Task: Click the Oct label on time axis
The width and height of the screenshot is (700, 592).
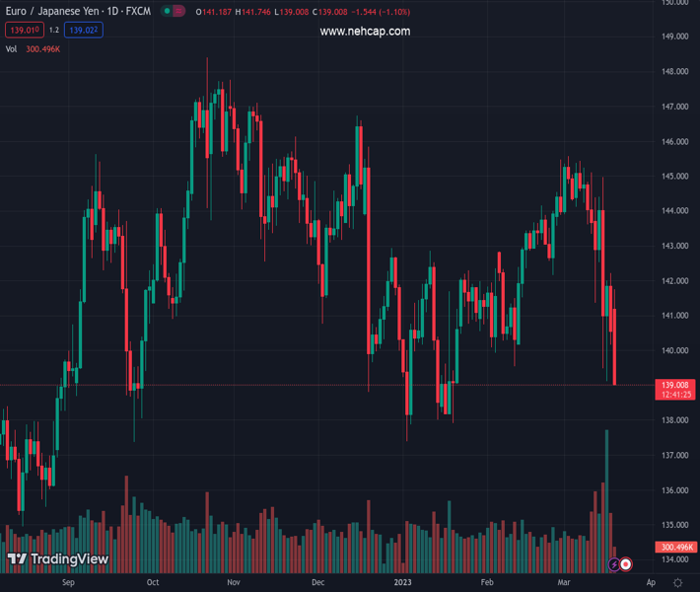Action: 153,583
